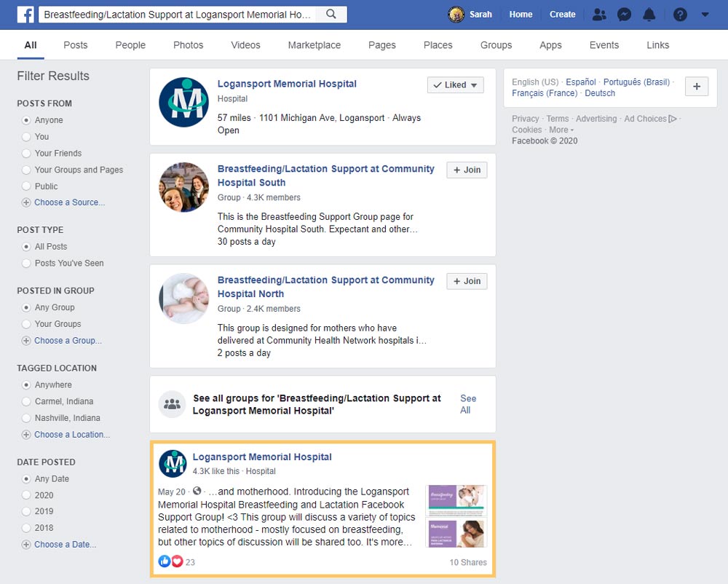Open the Notifications bell
The width and height of the screenshot is (728, 584).
coord(649,15)
